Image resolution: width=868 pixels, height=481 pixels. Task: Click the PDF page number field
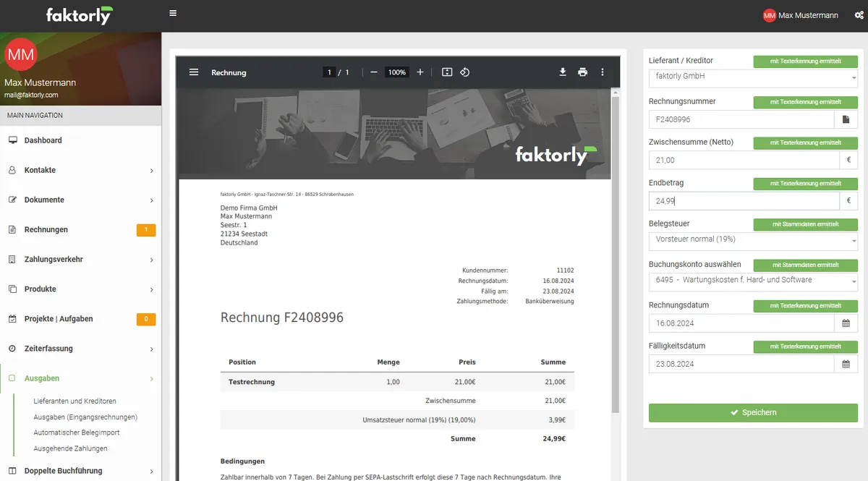click(329, 72)
